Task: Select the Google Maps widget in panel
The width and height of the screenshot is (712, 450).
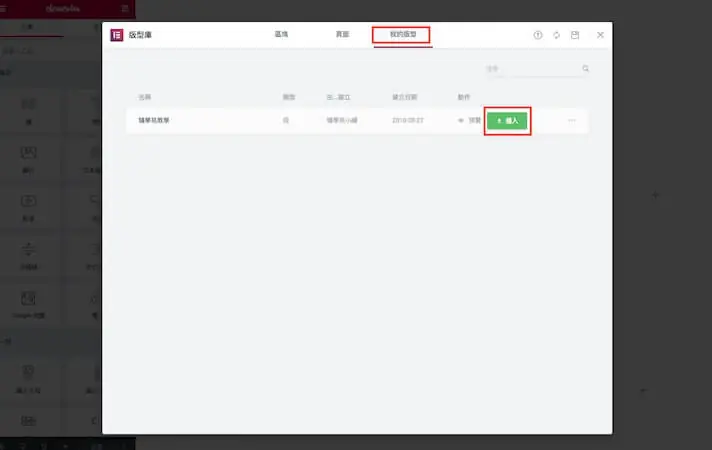Action: tap(28, 305)
